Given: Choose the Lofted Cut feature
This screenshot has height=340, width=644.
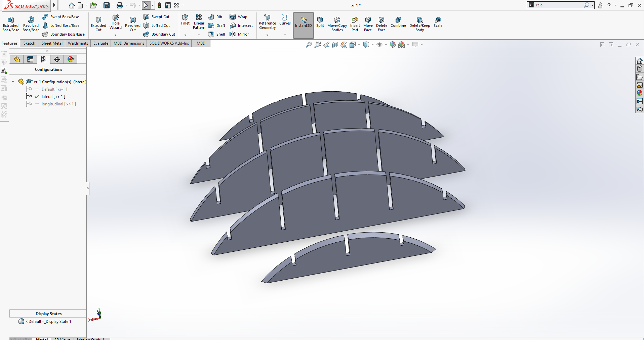Looking at the screenshot, I should [x=157, y=26].
